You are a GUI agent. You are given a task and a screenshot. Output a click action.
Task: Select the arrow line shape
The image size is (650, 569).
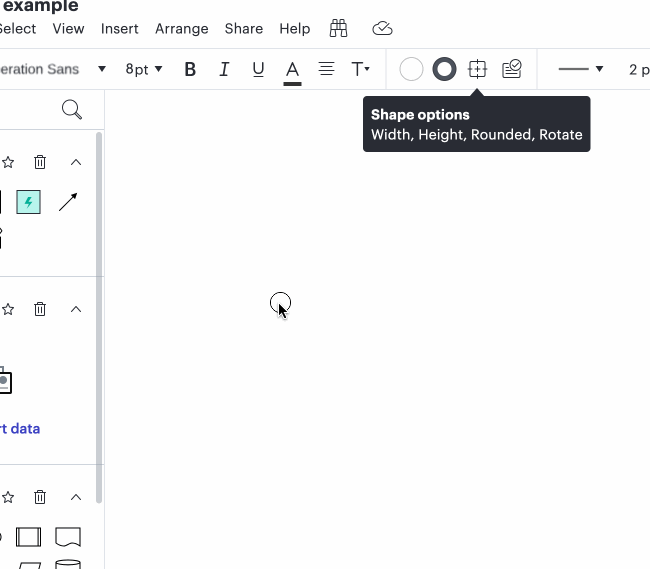point(68,202)
